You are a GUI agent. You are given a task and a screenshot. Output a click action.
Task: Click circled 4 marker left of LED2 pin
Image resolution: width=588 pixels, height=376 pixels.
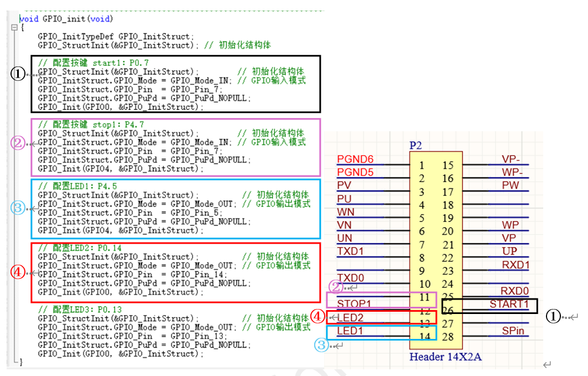point(317,317)
